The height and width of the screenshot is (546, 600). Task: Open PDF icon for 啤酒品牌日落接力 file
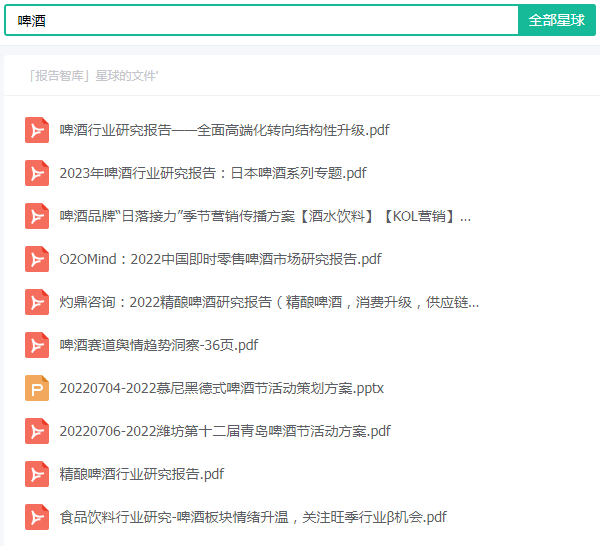tap(37, 216)
